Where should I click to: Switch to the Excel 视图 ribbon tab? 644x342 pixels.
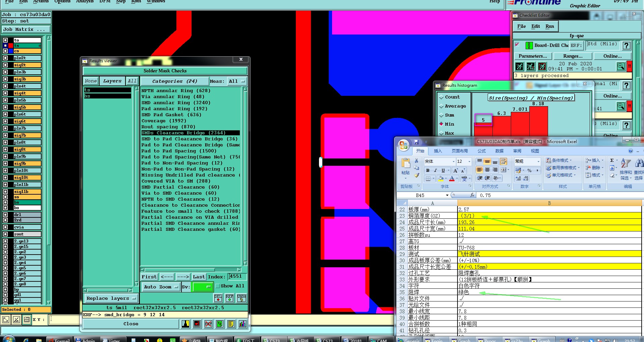pos(535,151)
